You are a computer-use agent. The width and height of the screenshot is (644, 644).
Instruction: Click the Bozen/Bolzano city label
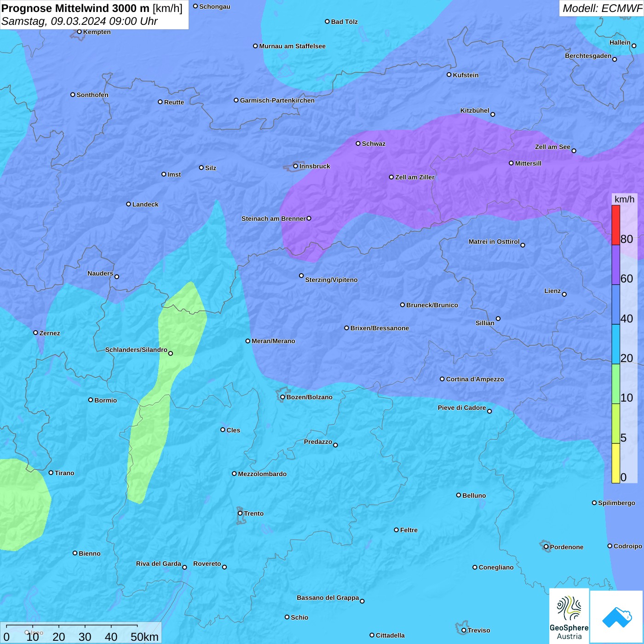click(309, 397)
